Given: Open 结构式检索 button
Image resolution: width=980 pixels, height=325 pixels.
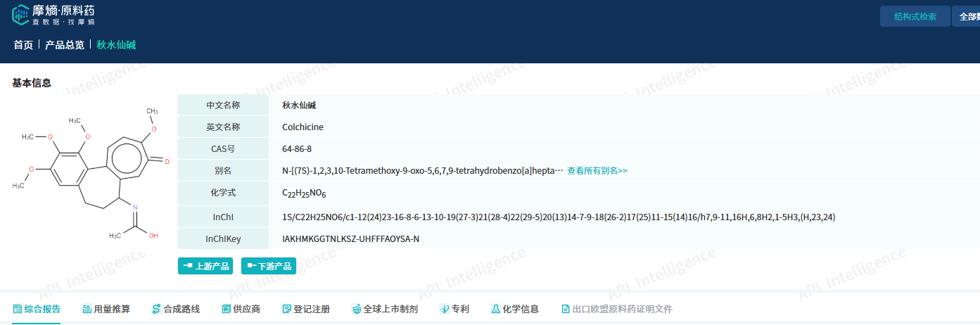Looking at the screenshot, I should click(x=915, y=16).
